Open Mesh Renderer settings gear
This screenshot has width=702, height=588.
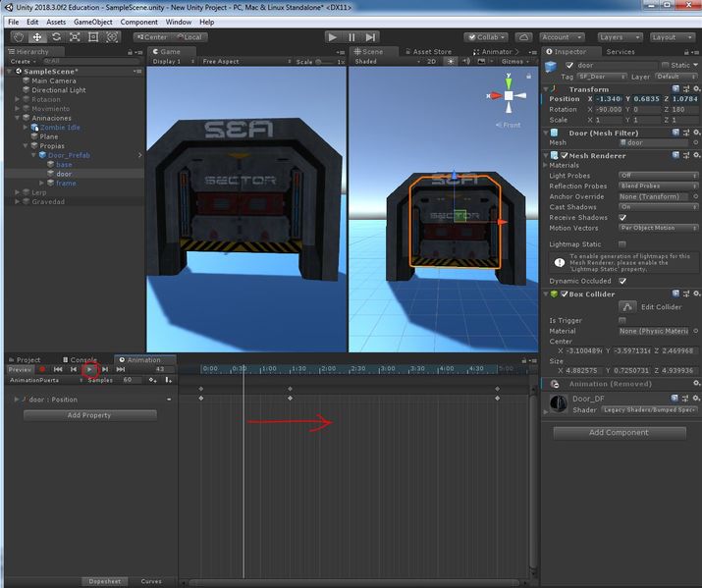pos(697,155)
